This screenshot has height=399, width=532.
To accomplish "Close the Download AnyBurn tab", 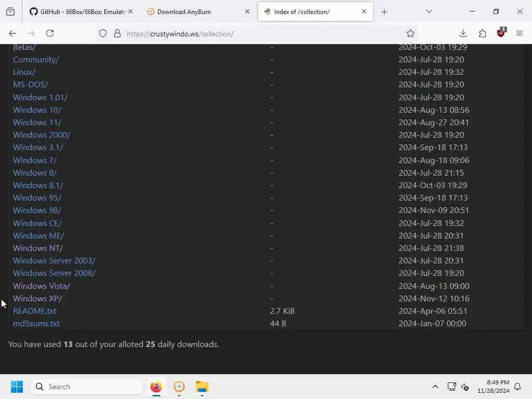I will [247, 11].
